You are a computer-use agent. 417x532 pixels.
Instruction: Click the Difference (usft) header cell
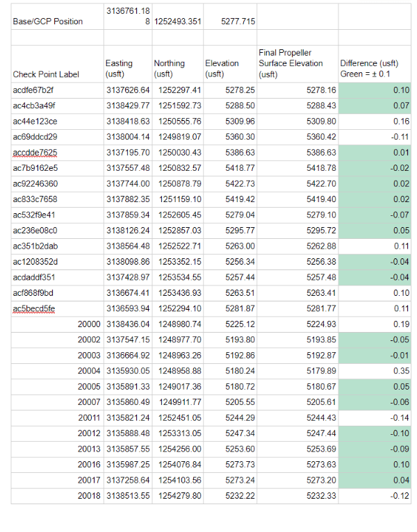pos(368,69)
